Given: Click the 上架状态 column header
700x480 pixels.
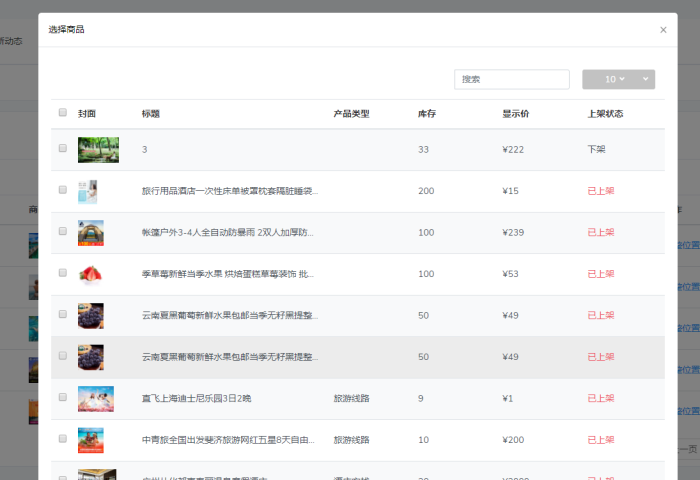Looking at the screenshot, I should coord(605,114).
